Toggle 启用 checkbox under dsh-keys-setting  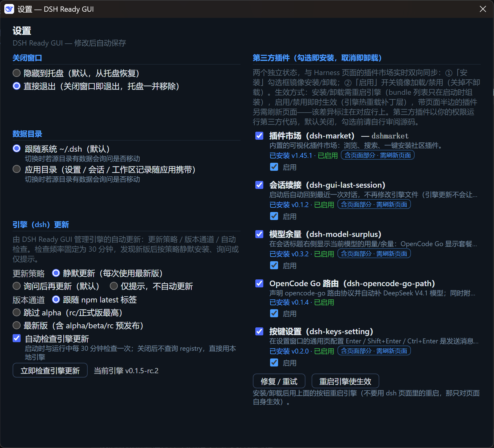(x=274, y=363)
